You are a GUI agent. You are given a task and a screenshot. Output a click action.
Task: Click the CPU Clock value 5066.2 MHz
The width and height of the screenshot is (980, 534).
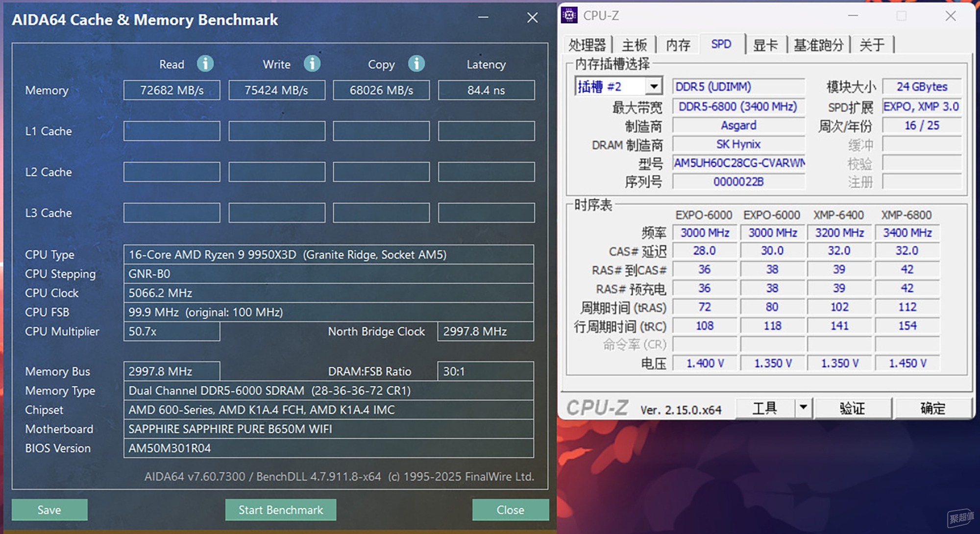pos(329,293)
